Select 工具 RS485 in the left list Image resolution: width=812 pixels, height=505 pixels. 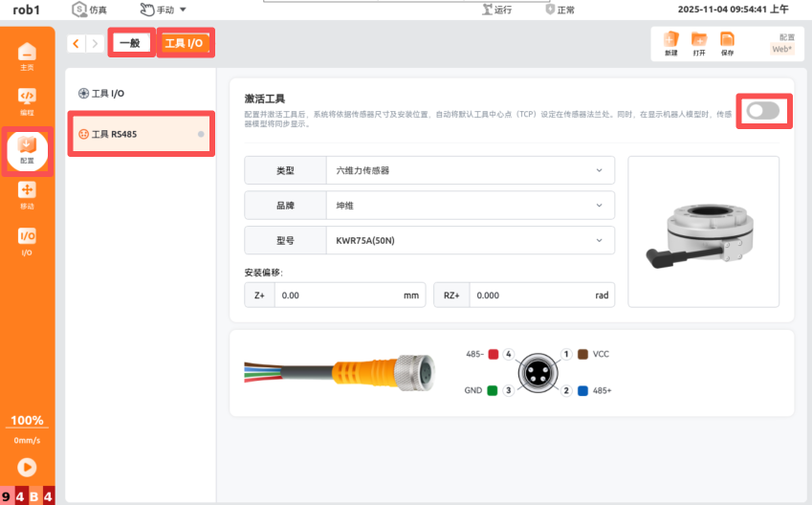140,134
